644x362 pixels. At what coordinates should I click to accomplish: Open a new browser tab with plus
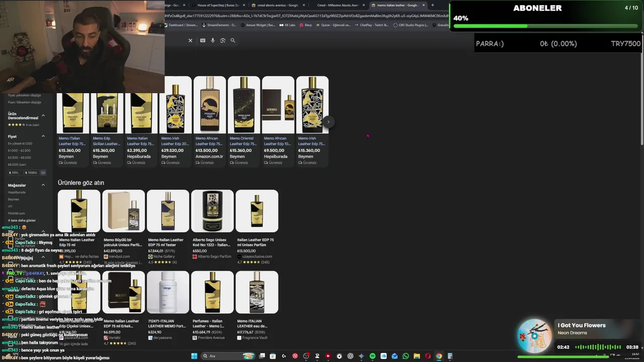point(432,5)
